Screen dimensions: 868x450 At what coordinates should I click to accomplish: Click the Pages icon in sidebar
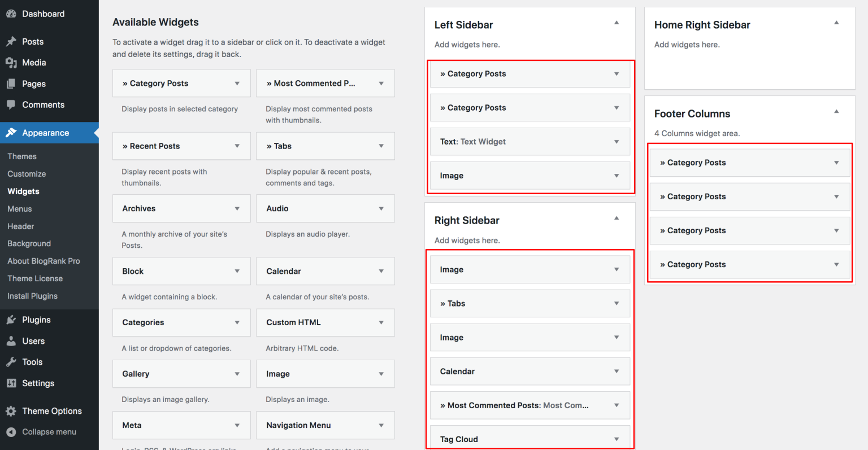coord(11,84)
